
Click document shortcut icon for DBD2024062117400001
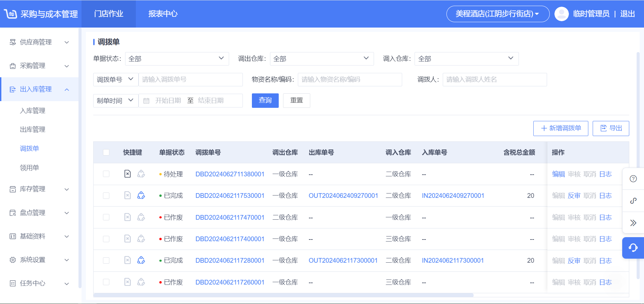pyautogui.click(x=127, y=238)
